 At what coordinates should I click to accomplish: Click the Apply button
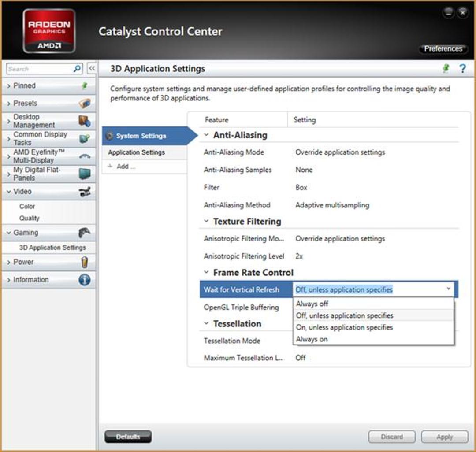coord(445,437)
